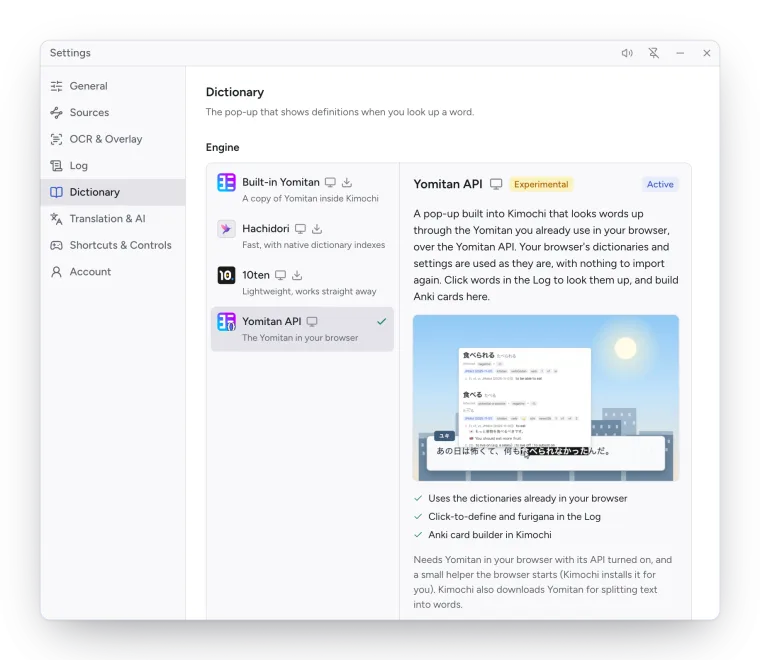
Task: Click the Yomitan API preview image
Action: coord(546,398)
